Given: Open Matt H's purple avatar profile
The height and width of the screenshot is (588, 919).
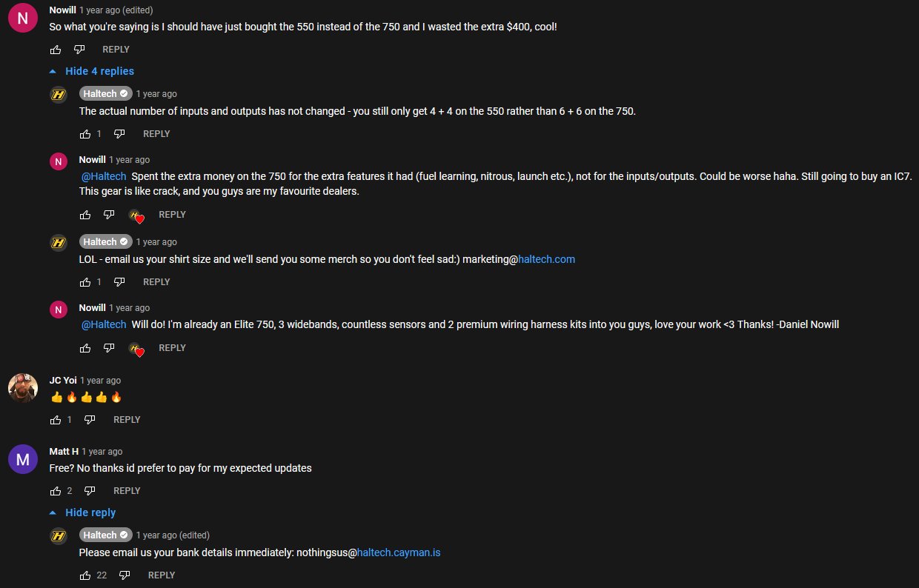Looking at the screenshot, I should [23, 459].
